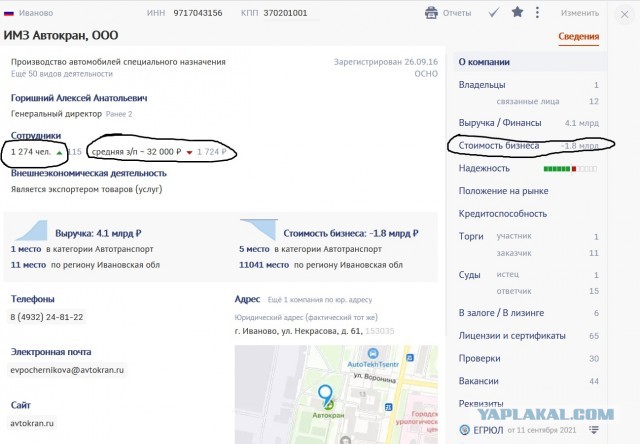Click средняя з/п 32 000 ₽ value
This screenshot has width=640, height=444.
pyautogui.click(x=136, y=152)
